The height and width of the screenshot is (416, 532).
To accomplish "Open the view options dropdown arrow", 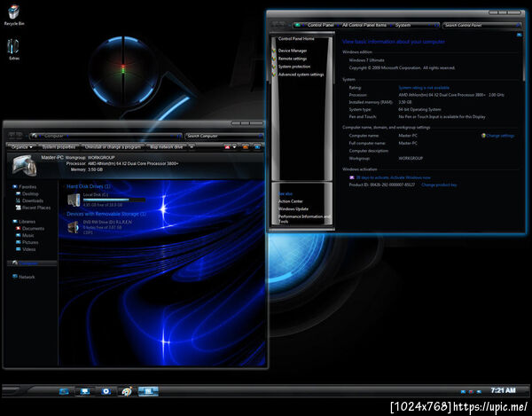I will tap(234, 147).
